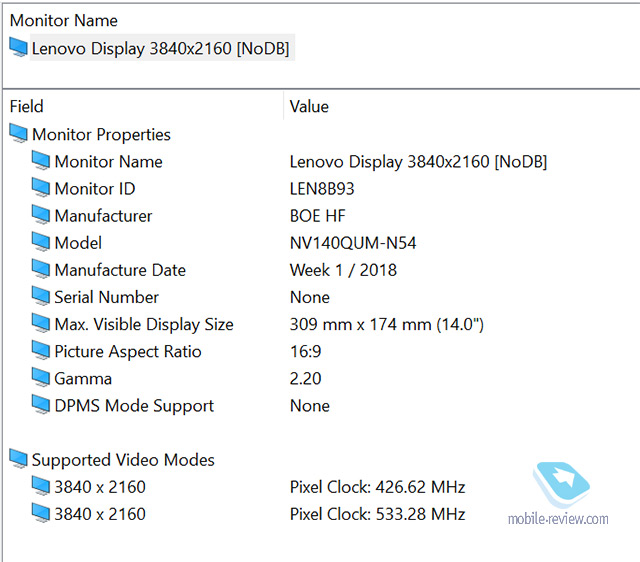This screenshot has height=562, width=640.
Task: Select the Monitor ID field label
Action: [95, 189]
